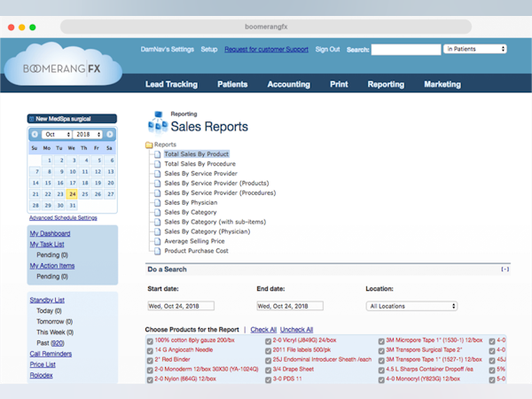Toggle 2-0 Vicryl (J849G) 24/box checkbox
The width and height of the screenshot is (532, 399).
(x=268, y=341)
